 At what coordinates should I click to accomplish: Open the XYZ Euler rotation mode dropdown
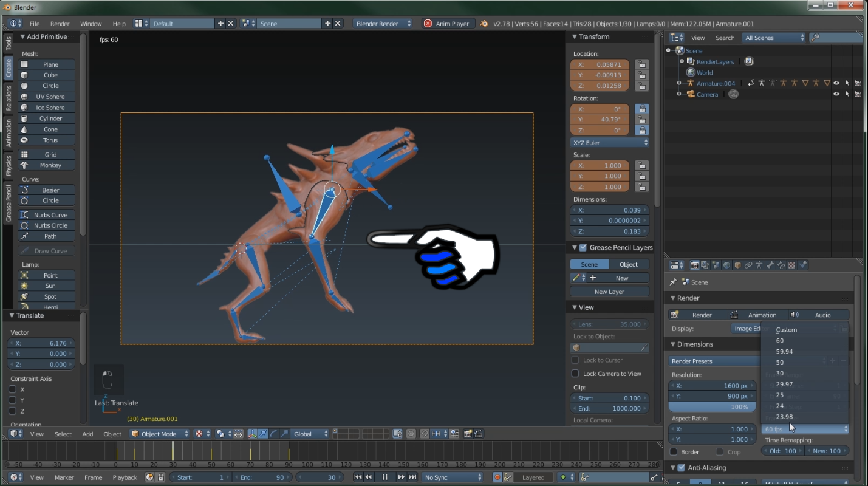(x=610, y=143)
